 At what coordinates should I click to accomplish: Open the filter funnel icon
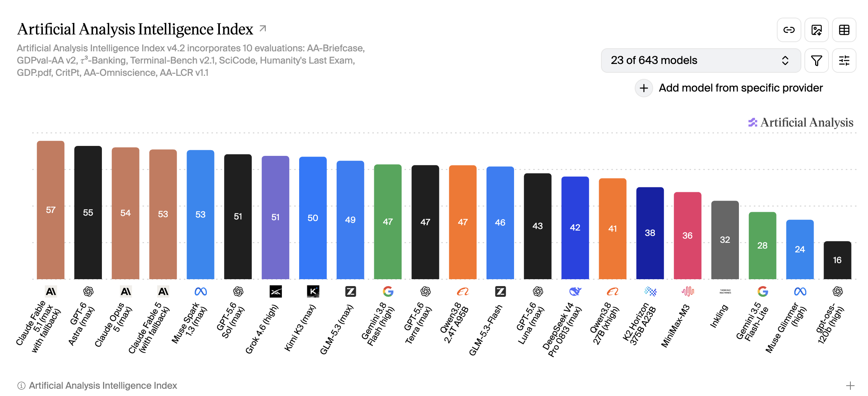coord(817,61)
